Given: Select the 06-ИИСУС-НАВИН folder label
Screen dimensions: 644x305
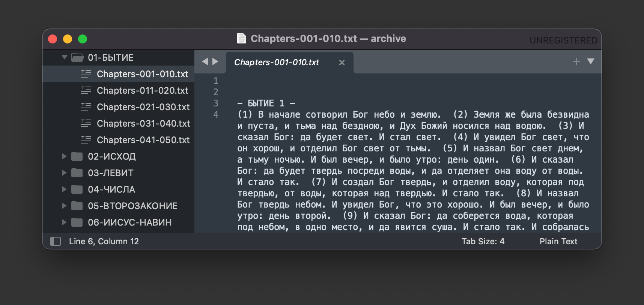Looking at the screenshot, I should tap(130, 222).
